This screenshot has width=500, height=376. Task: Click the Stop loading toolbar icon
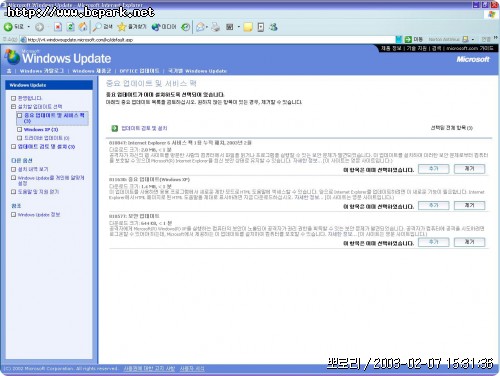click(x=58, y=27)
